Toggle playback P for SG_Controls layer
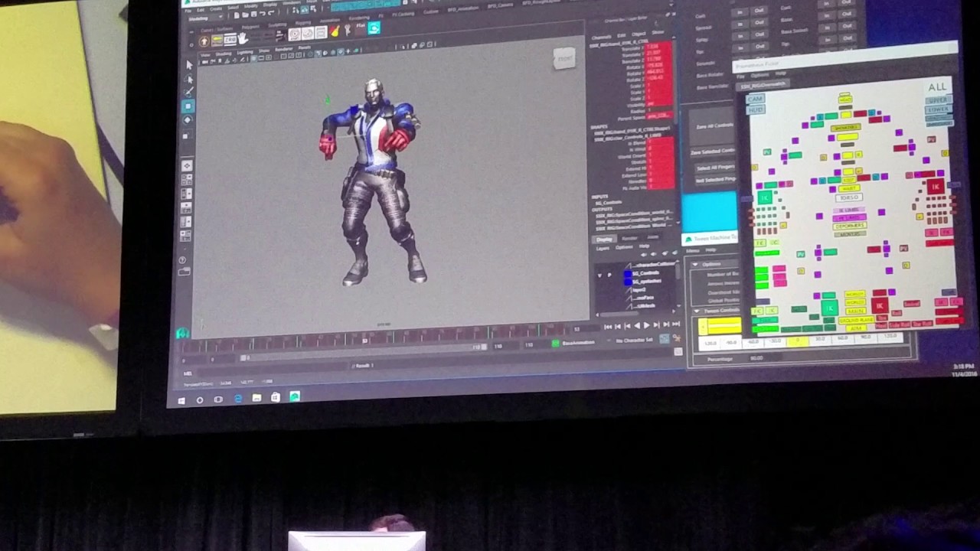Viewport: 980px width, 551px height. point(609,273)
